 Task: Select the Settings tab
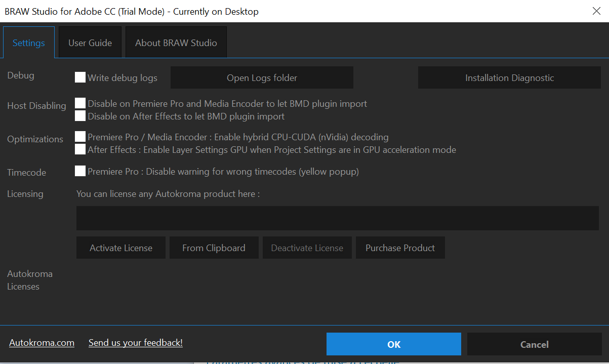(x=29, y=43)
